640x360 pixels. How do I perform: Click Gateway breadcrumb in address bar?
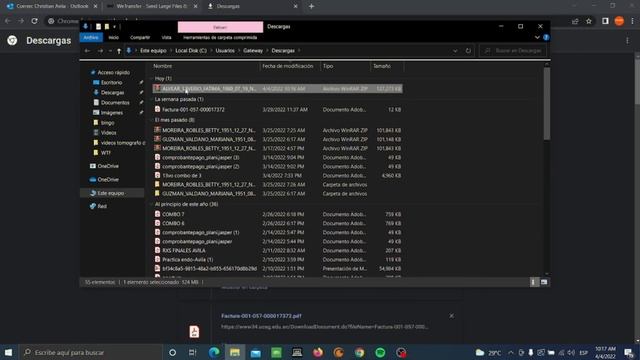[253, 51]
